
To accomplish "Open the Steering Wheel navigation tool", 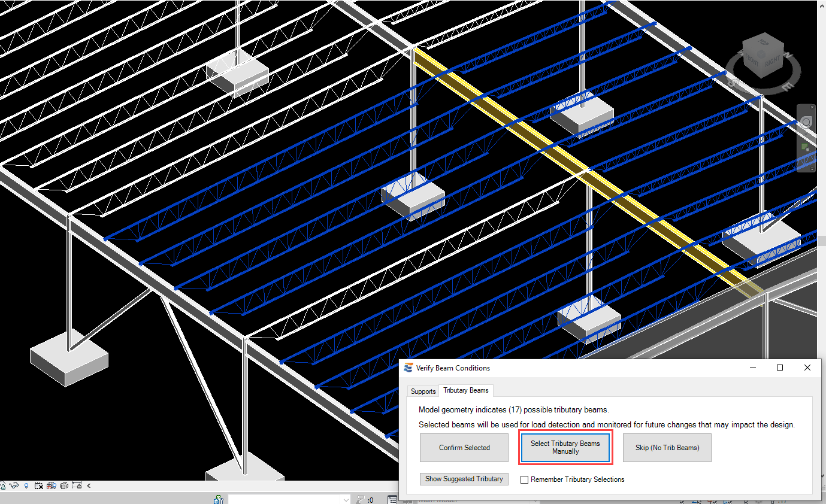I will pyautogui.click(x=806, y=123).
